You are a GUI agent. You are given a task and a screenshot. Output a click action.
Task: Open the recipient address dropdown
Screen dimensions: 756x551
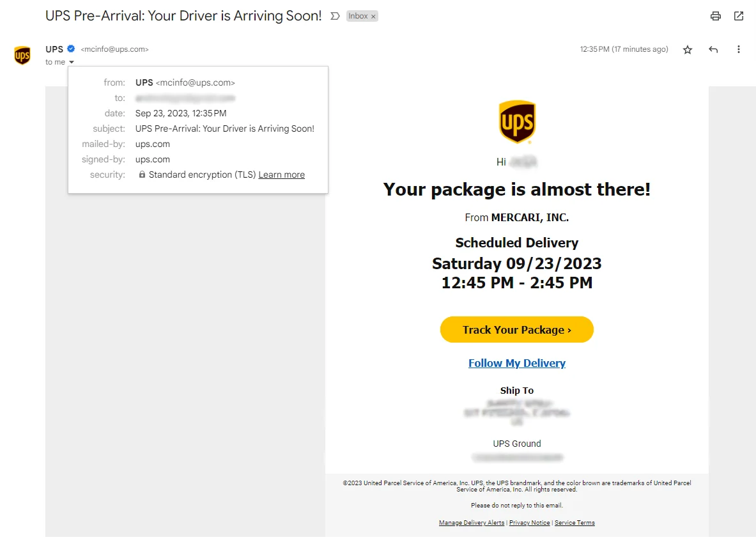click(70, 62)
